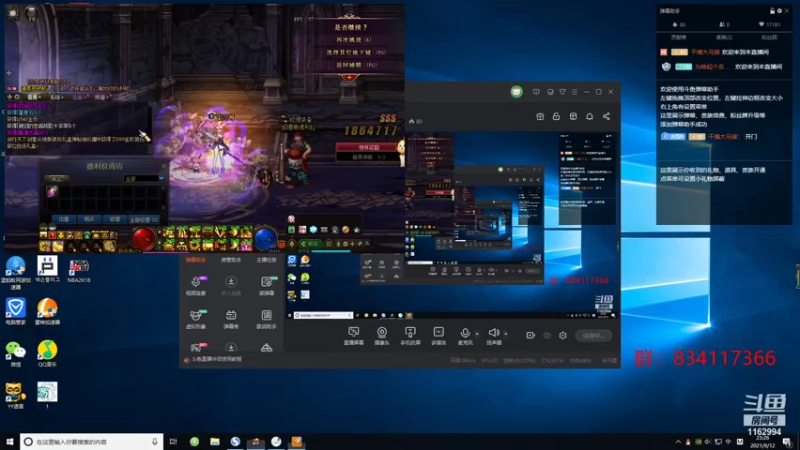Open Task View on the taskbar

(173, 441)
